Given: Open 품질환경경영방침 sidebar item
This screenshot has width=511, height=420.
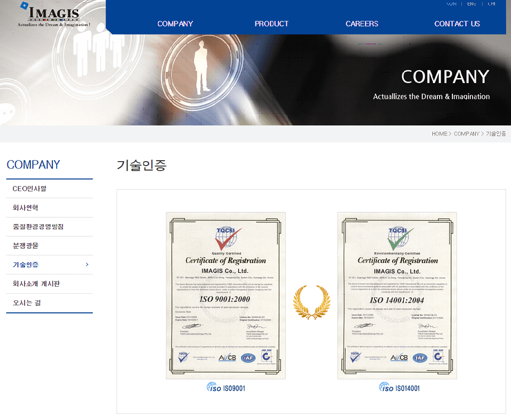Looking at the screenshot, I should click(x=50, y=227).
